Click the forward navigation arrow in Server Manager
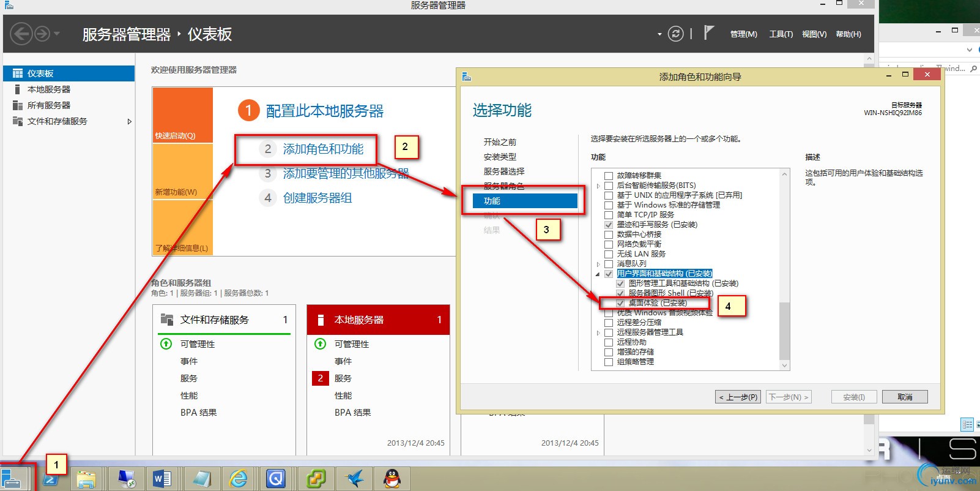 pos(42,34)
